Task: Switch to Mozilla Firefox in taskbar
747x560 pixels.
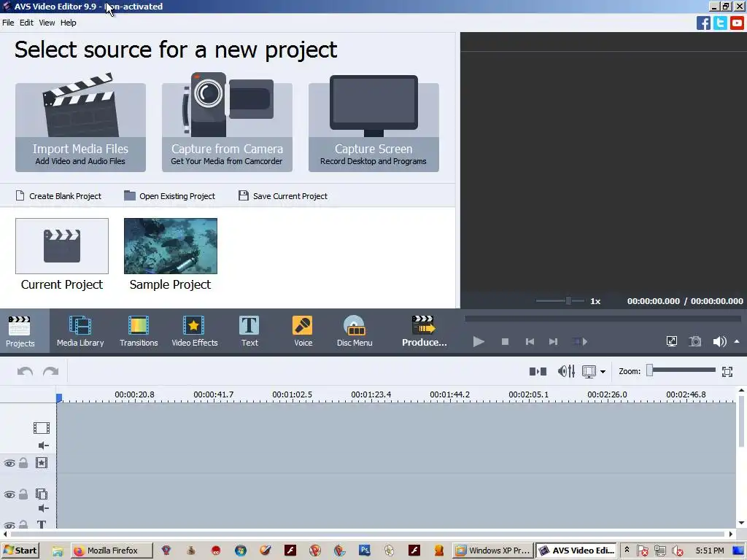Action: [x=112, y=550]
